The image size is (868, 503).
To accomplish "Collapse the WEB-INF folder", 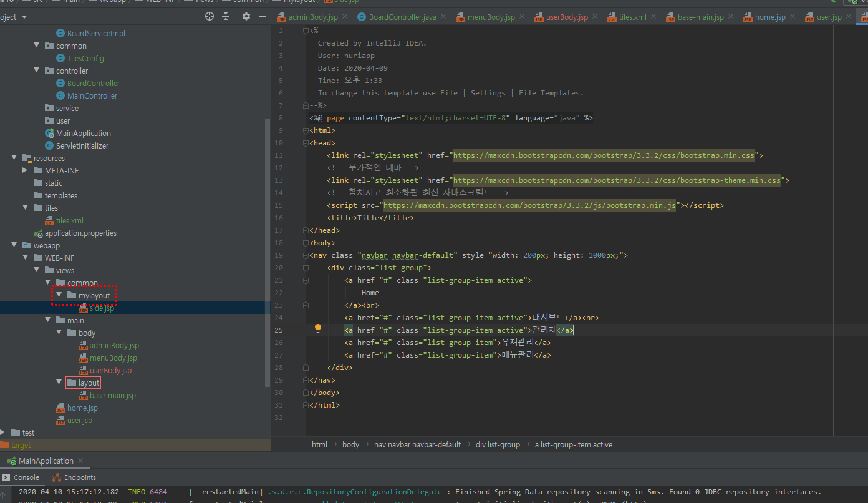I will 26,258.
